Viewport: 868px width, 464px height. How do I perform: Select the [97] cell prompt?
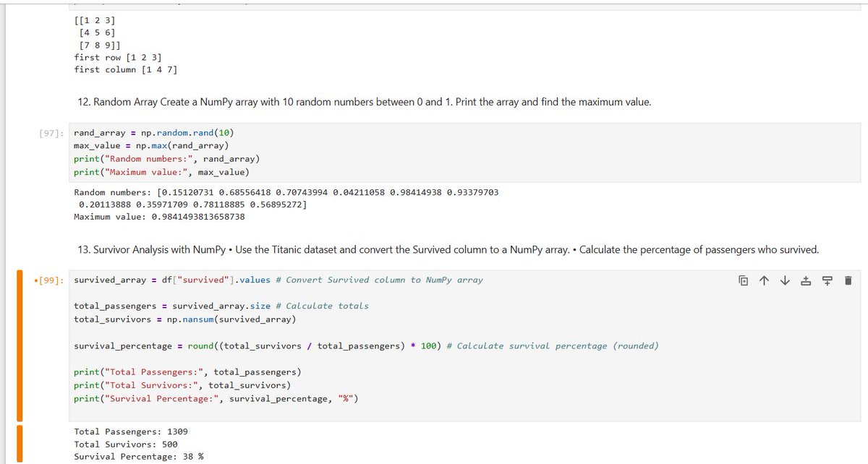tap(51, 134)
